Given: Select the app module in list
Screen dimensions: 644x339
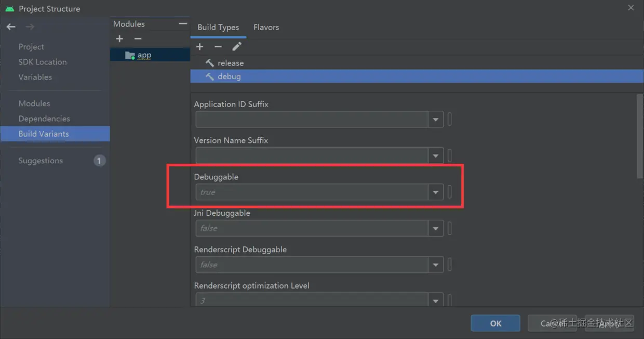Looking at the screenshot, I should click(150, 55).
